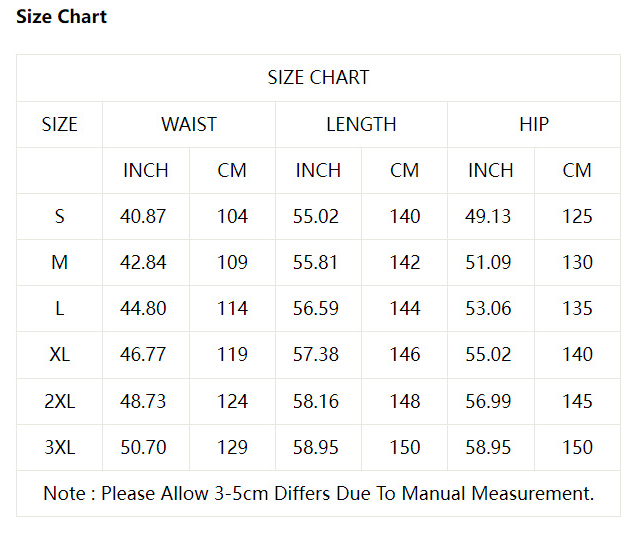Click the XL size row label
Screen dimensions: 637x537
click(59, 355)
